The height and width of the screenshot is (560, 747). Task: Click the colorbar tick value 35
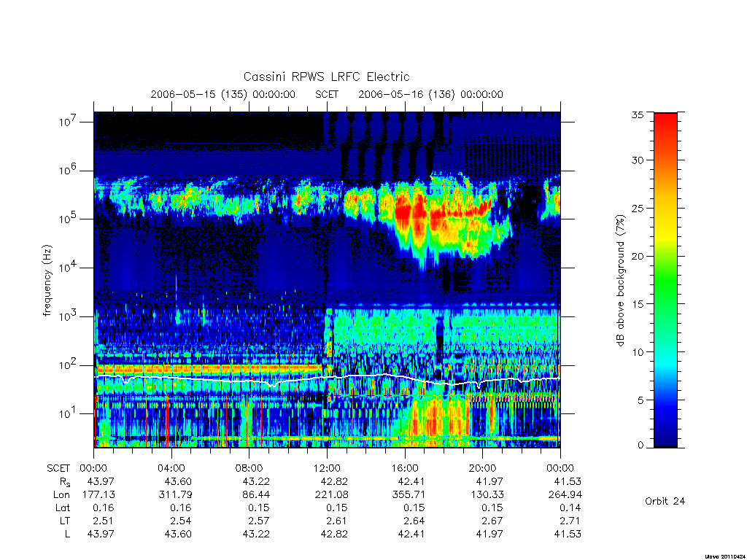pos(637,114)
